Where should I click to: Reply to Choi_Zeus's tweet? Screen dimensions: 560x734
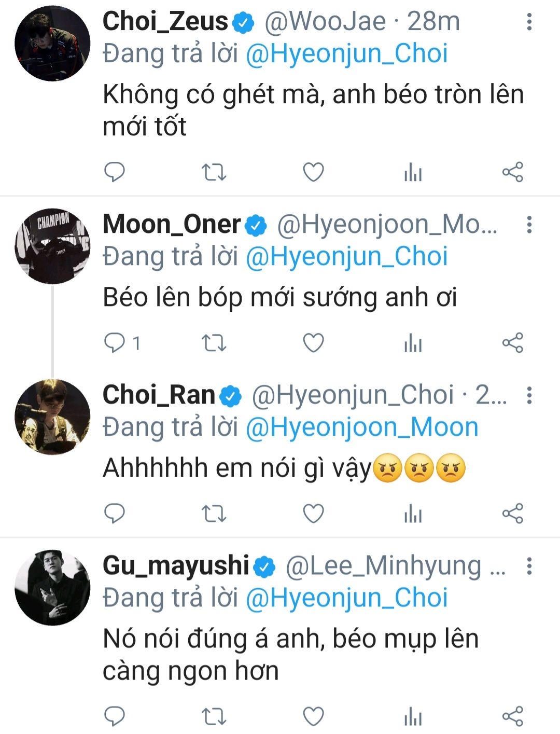115,172
